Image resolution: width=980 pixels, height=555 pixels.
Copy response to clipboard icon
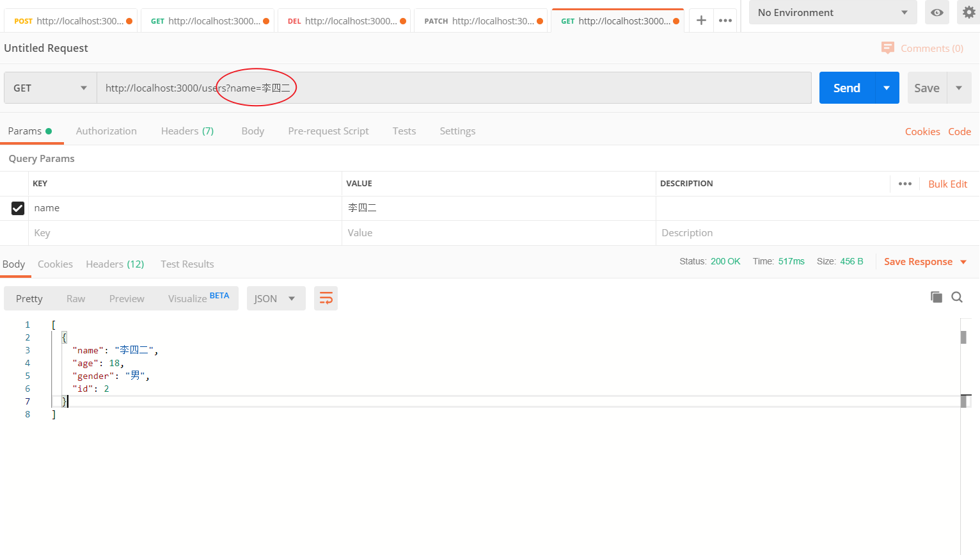point(937,297)
